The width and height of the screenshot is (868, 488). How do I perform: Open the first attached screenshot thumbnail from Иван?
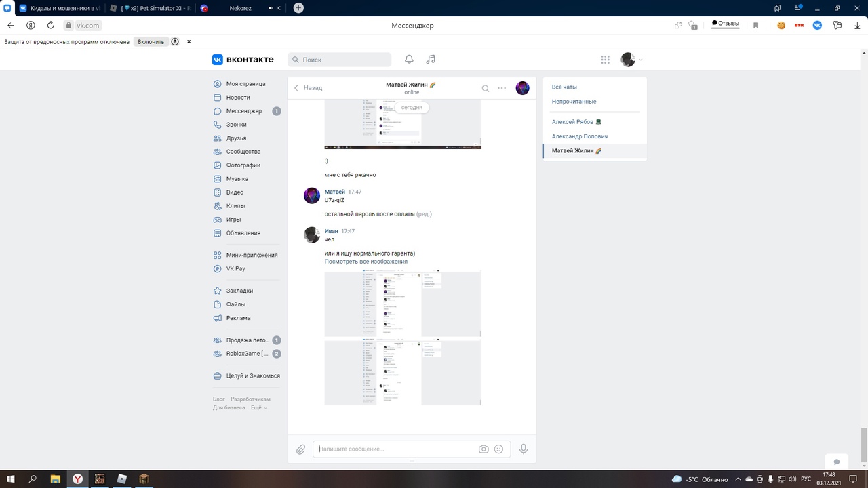403,303
